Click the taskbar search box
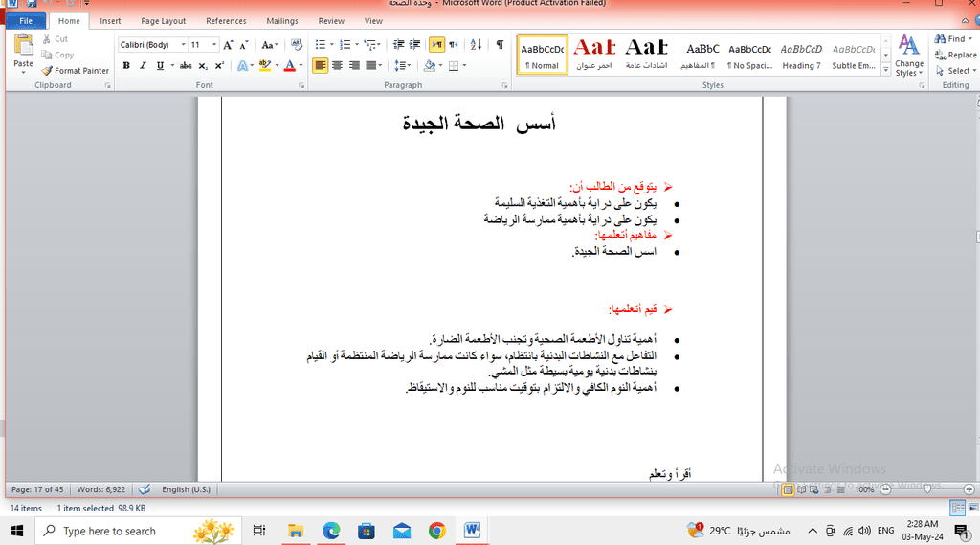 point(138,531)
